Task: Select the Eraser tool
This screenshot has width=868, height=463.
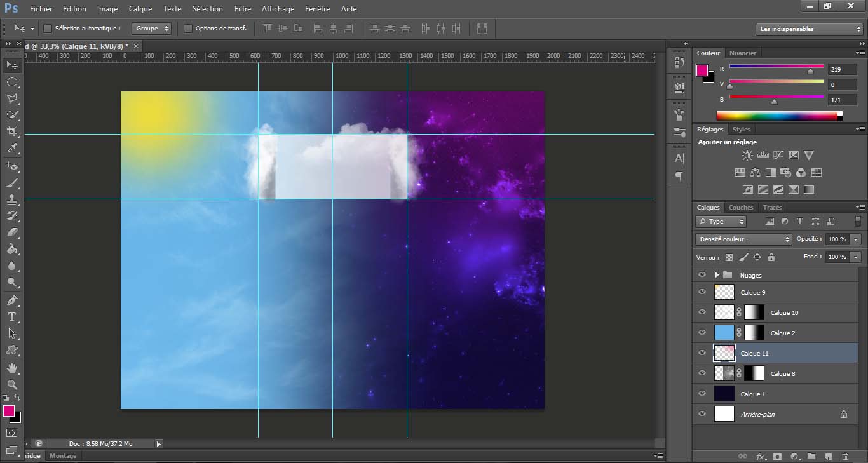Action: coord(12,232)
